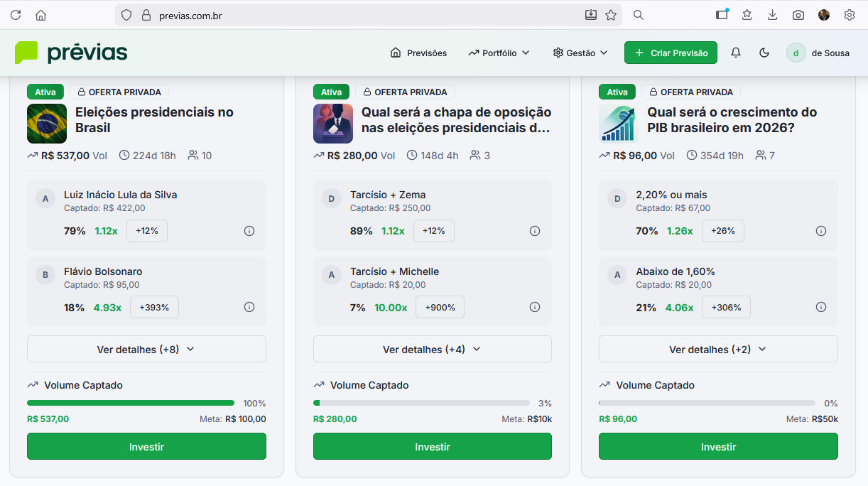Bookmark this page with the star icon
Screen dimensions: 868x486
coord(611,15)
